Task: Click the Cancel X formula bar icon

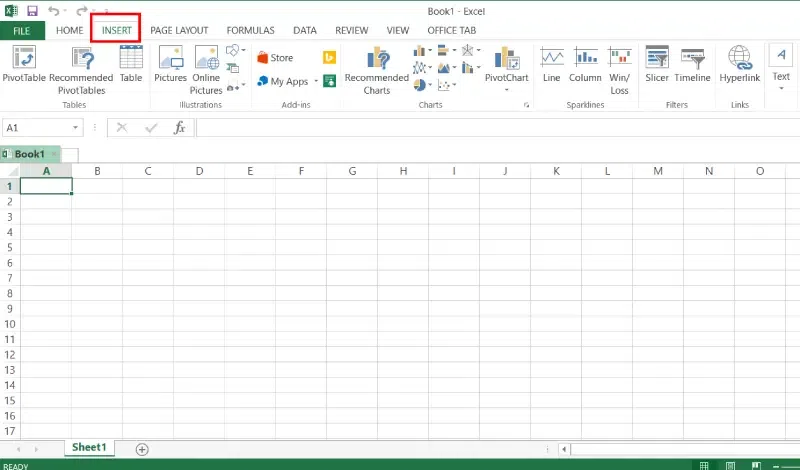Action: [121, 128]
